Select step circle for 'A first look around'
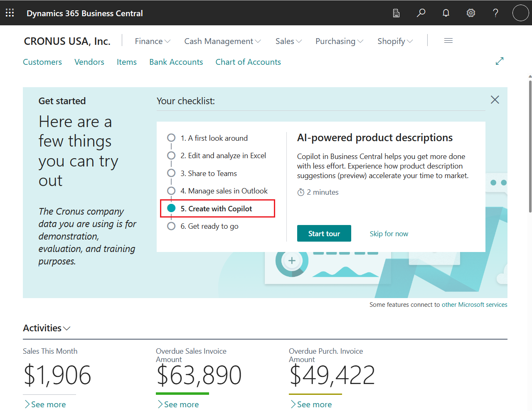 click(x=171, y=137)
